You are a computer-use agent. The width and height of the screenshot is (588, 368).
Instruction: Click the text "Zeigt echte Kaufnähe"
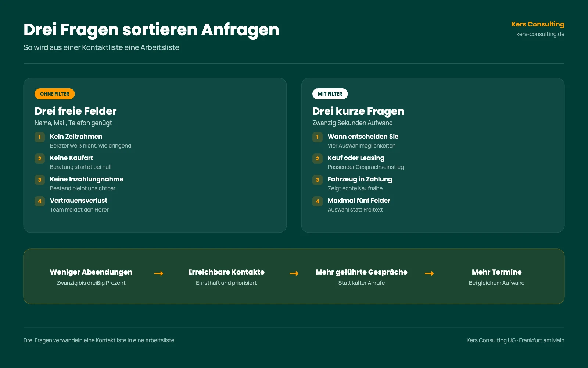pos(355,188)
